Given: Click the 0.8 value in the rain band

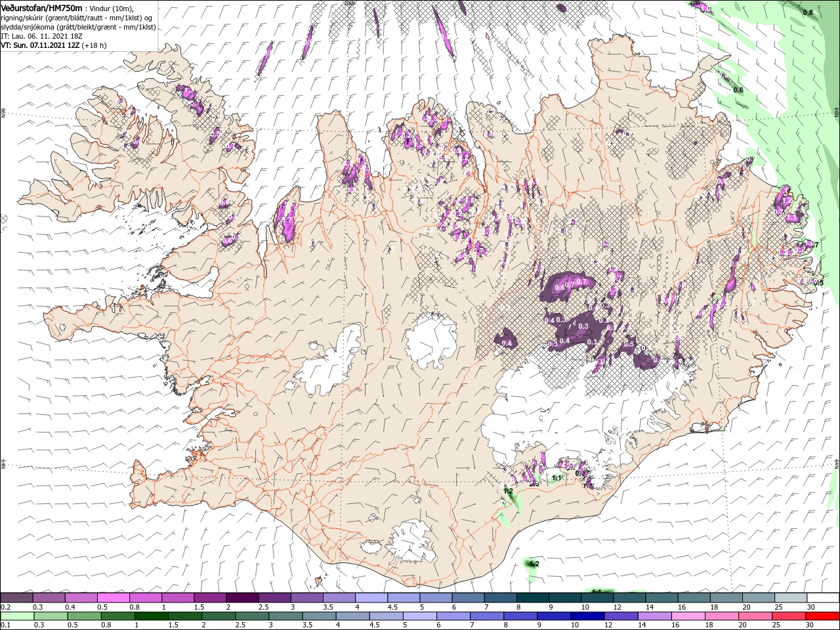Looking at the screenshot, I should pyautogui.click(x=808, y=12).
